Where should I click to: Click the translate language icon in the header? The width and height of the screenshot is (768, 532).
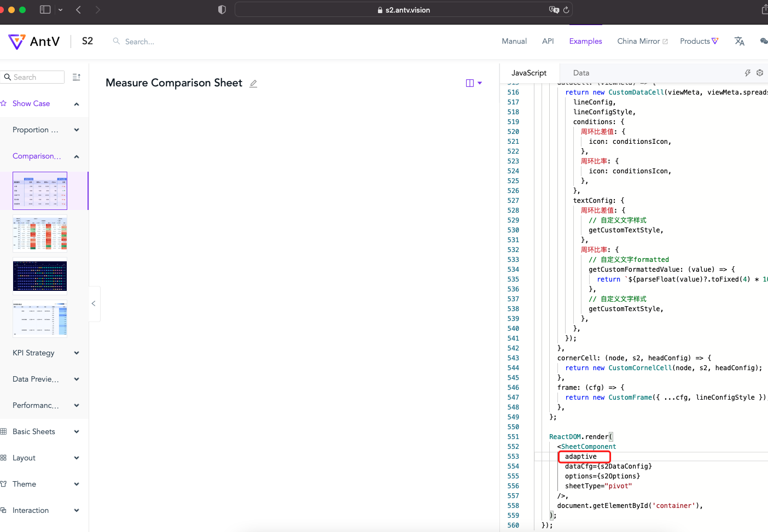740,41
